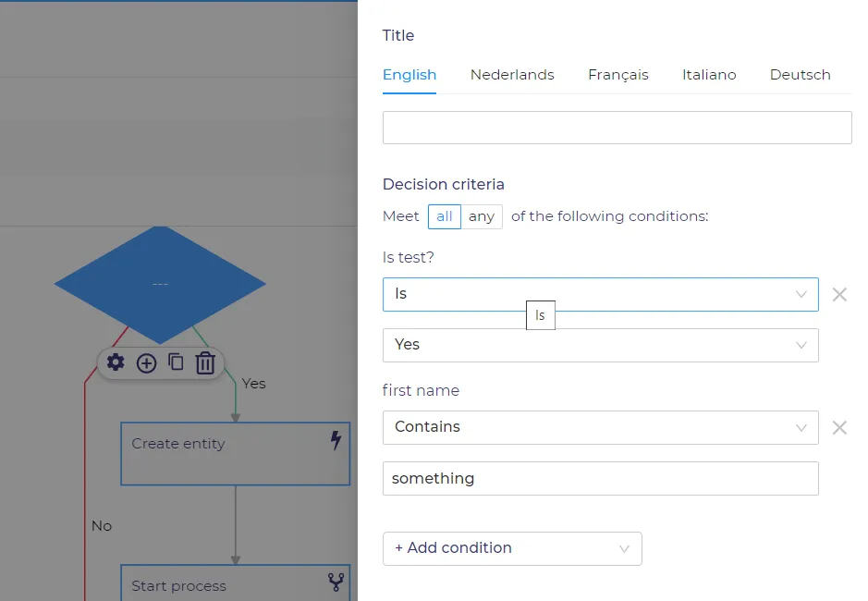
Task: Open the 'Yes' value dropdown
Action: coord(601,345)
